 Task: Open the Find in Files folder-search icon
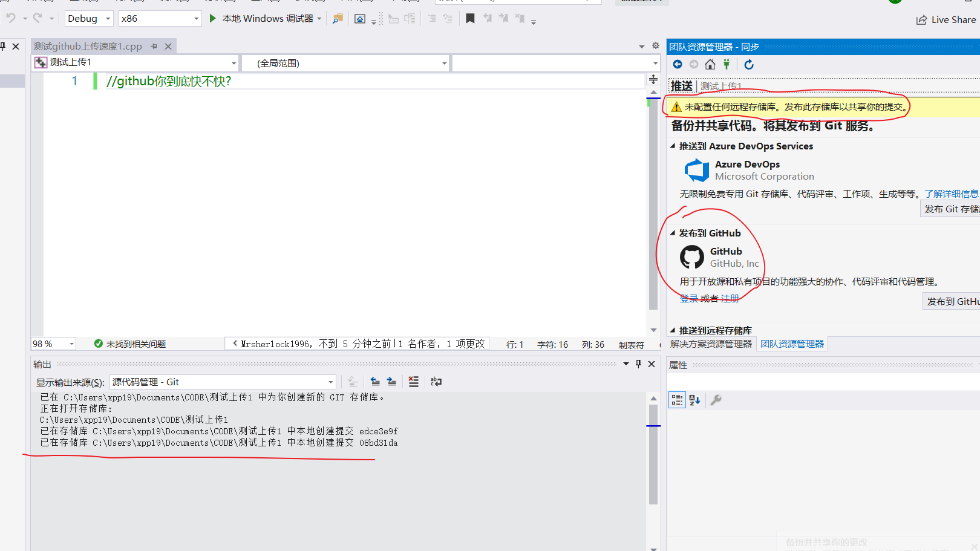coord(338,19)
